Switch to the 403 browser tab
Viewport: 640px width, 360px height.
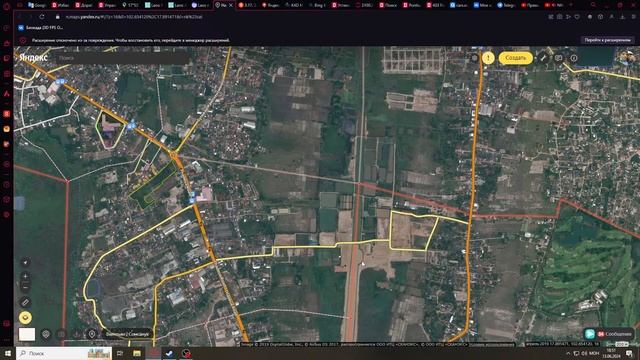pyautogui.click(x=435, y=5)
